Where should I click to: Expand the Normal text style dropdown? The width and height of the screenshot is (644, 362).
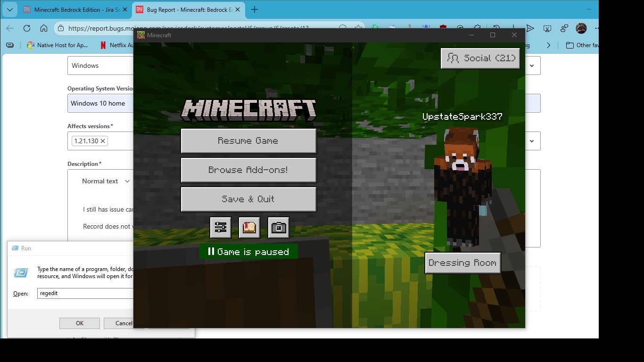tap(106, 181)
